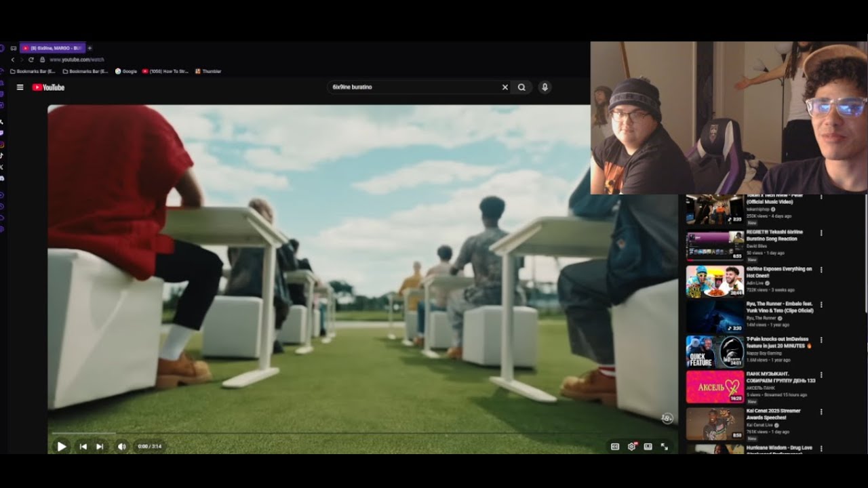Switch to theater mode
Viewport: 868px width, 488px height.
648,447
